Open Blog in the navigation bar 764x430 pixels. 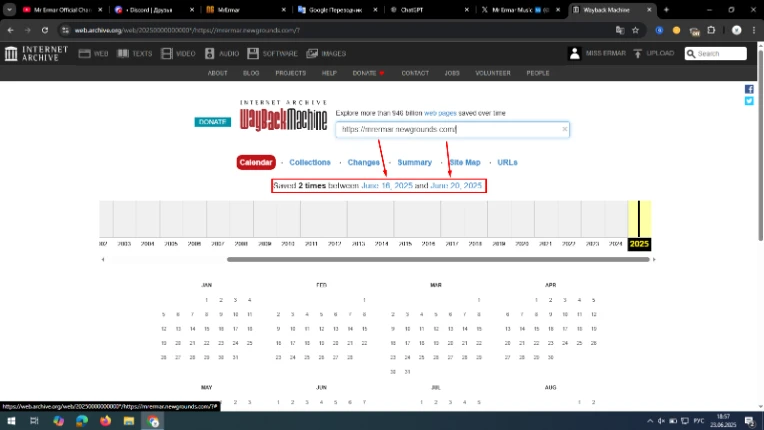click(x=251, y=73)
